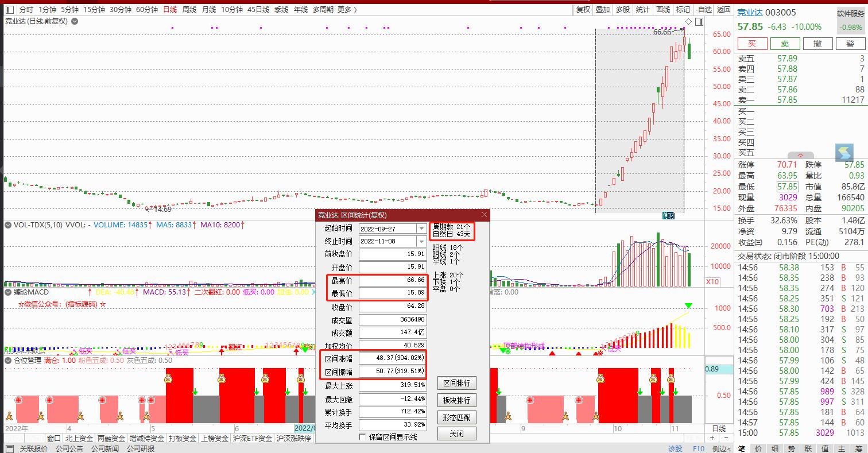
Task: Switch to the 15分钟 timeframe
Action: [94, 10]
